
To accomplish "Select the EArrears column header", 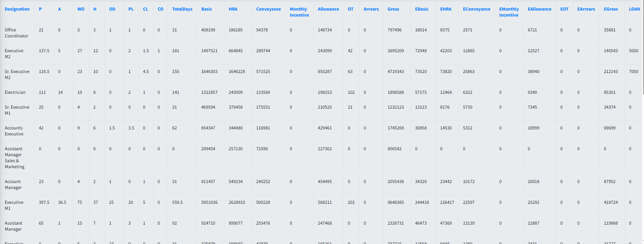I will click(x=586, y=9).
